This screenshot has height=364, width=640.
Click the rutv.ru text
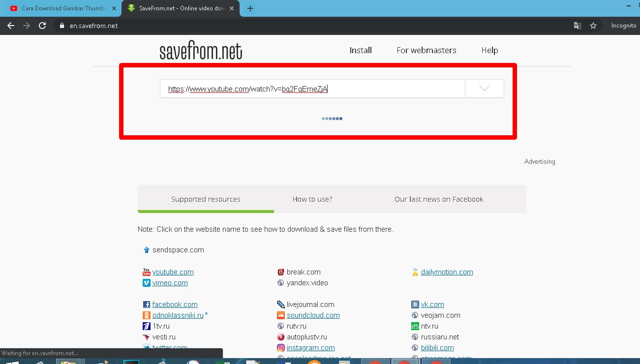(x=296, y=326)
